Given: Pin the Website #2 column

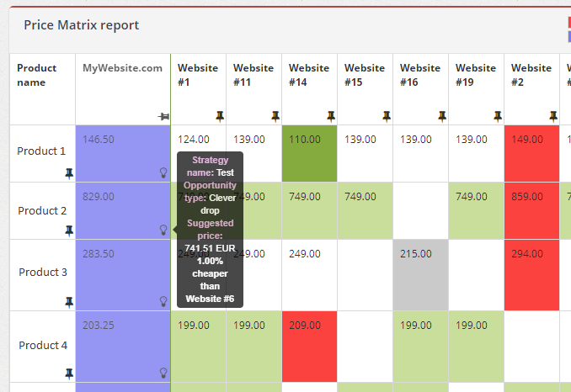Looking at the screenshot, I should pyautogui.click(x=553, y=116).
